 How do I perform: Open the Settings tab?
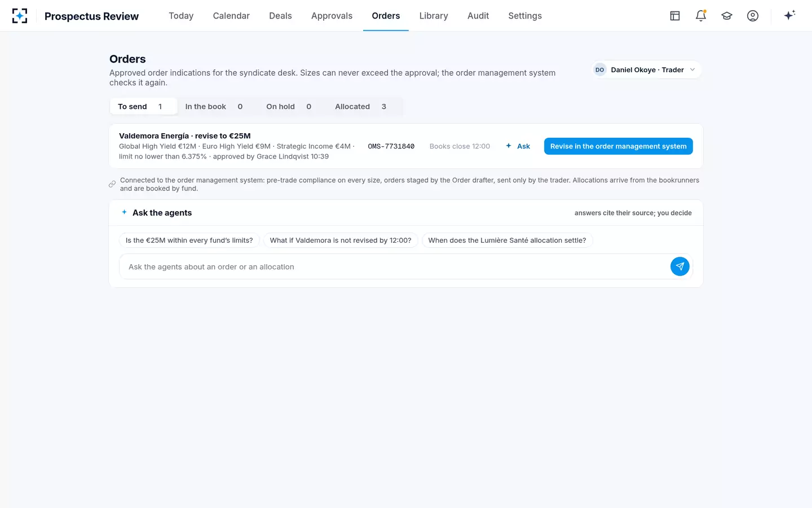click(525, 16)
